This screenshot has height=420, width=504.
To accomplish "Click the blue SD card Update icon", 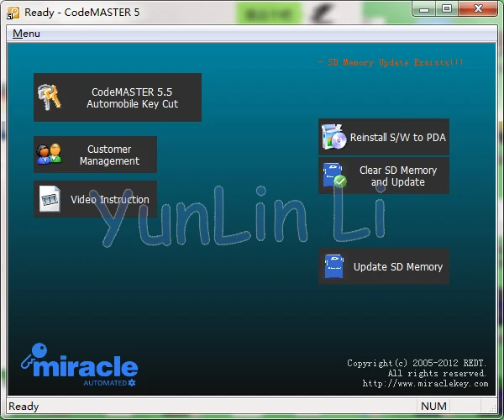I will tap(334, 266).
